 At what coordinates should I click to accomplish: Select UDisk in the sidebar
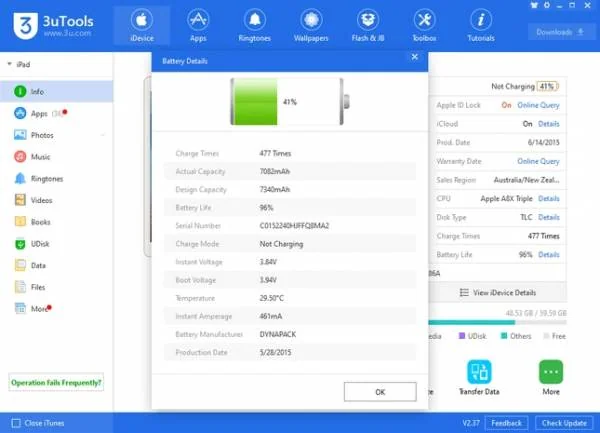57,244
